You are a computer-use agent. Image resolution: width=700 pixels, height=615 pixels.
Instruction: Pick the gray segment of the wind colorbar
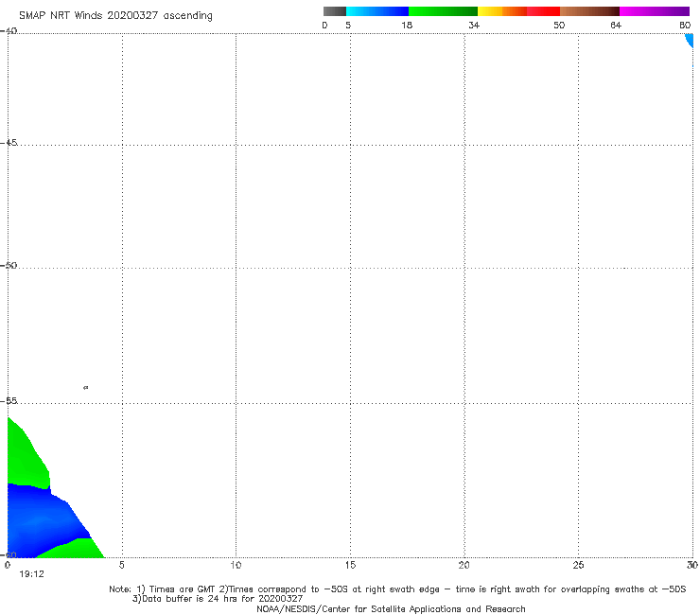tap(335, 11)
